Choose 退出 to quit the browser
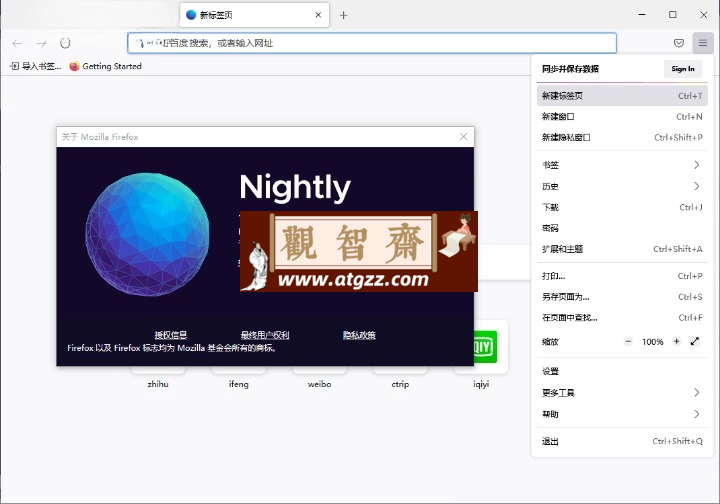Viewport: 720px width, 504px height. [x=622, y=442]
